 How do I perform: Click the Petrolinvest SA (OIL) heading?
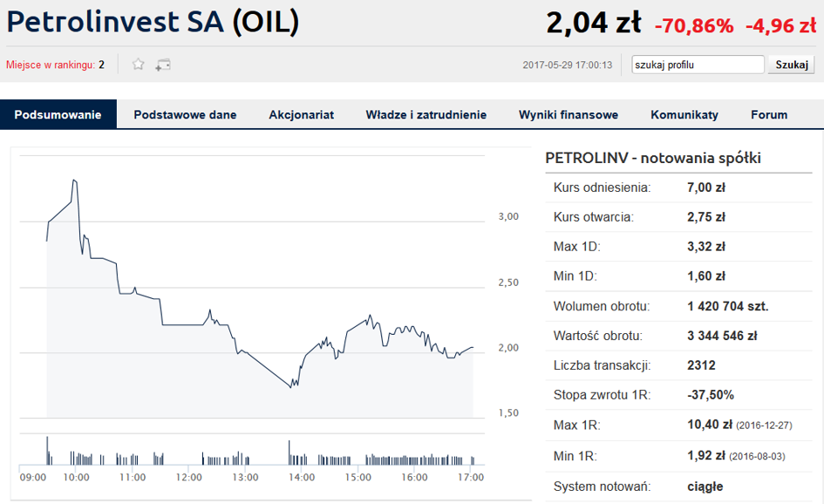tap(153, 22)
